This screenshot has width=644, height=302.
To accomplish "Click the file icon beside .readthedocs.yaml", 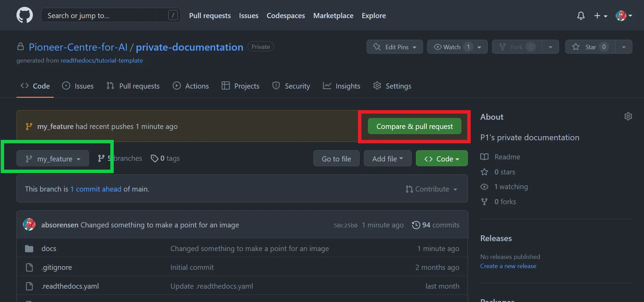I will click(29, 286).
